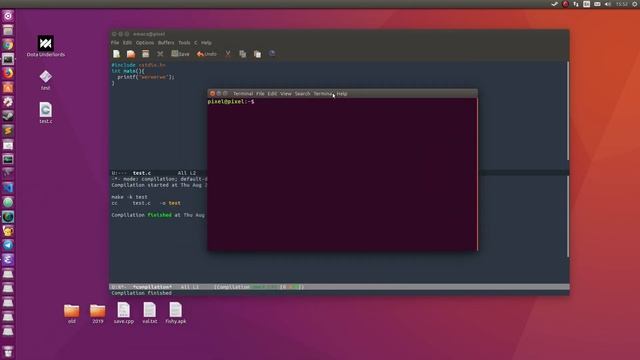This screenshot has width=640, height=360.
Task: Click the 'make -k test' line
Action: [x=129, y=197]
